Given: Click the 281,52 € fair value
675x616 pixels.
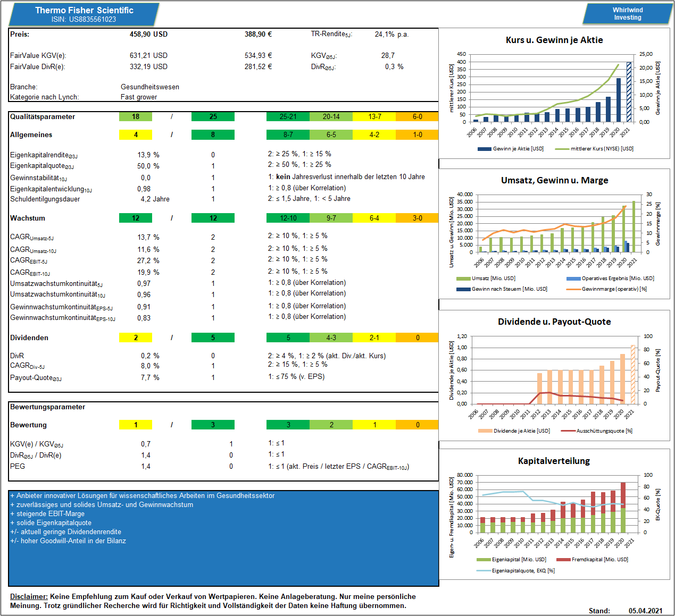Looking at the screenshot, I should coord(258,66).
